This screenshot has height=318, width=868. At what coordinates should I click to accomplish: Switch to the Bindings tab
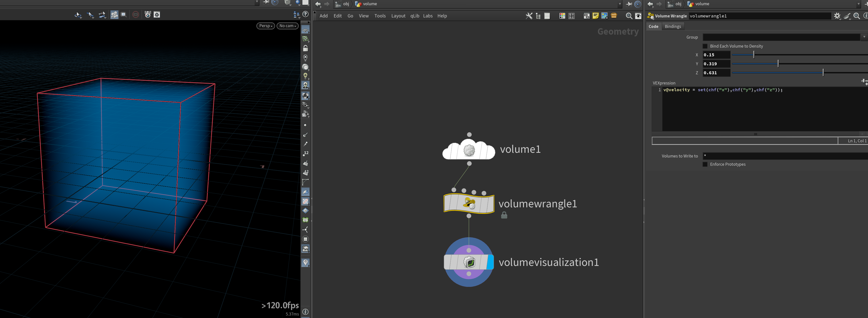(673, 26)
